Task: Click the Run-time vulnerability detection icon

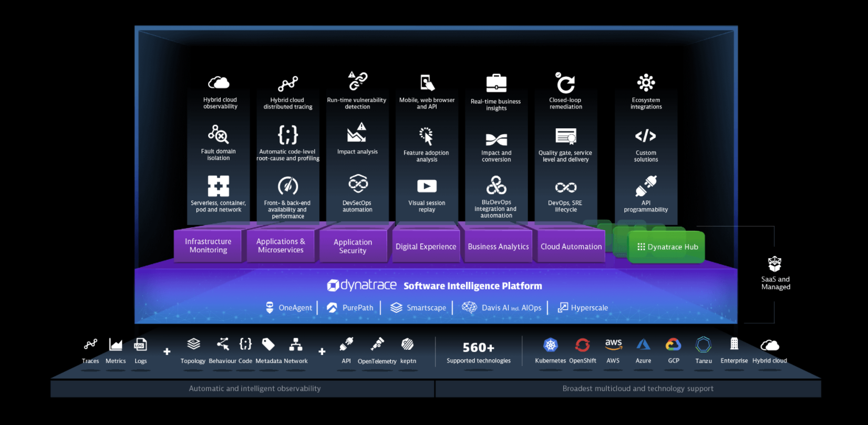Action: pos(358,81)
